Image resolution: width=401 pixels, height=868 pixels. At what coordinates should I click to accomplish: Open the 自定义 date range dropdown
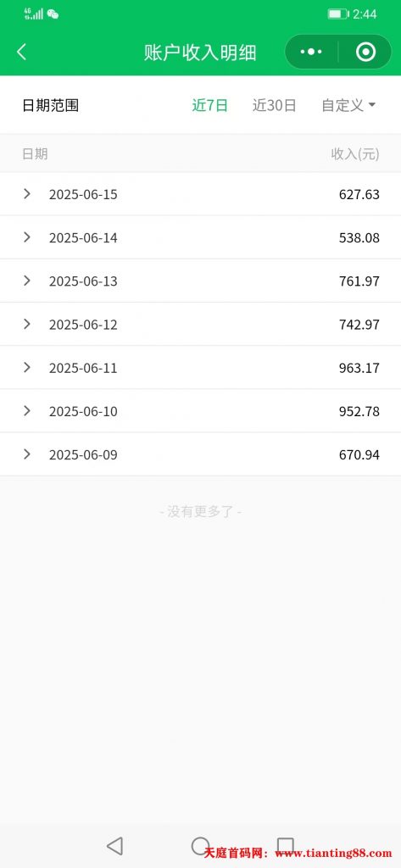[x=348, y=105]
